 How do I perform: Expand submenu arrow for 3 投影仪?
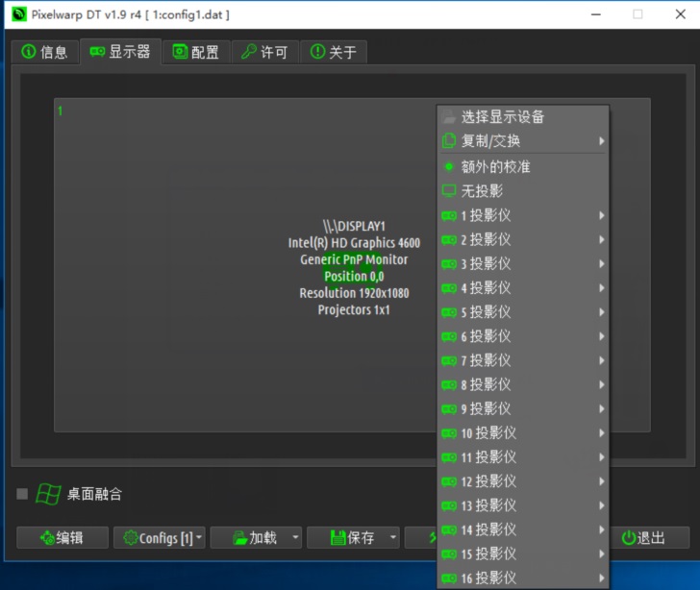(601, 263)
